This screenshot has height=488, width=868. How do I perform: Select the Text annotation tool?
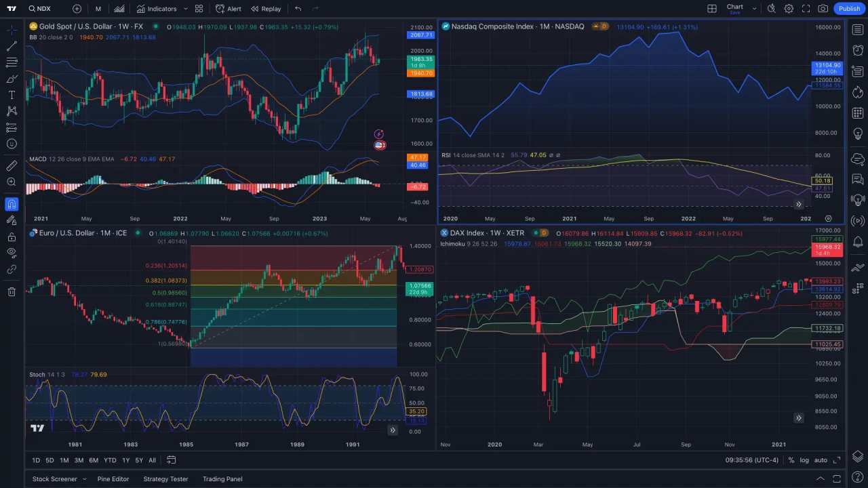[x=12, y=96]
